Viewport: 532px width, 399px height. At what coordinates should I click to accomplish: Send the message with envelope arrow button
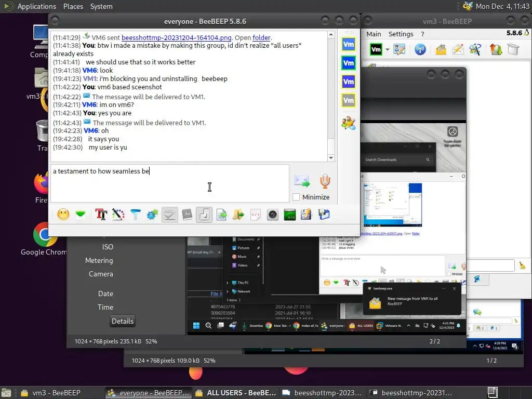pyautogui.click(x=302, y=181)
